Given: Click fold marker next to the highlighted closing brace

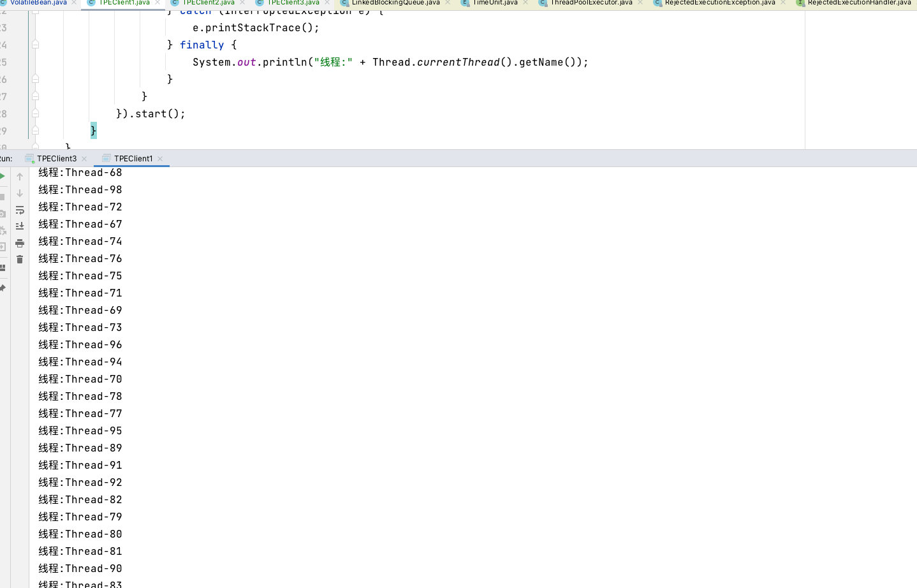Looking at the screenshot, I should pos(36,131).
